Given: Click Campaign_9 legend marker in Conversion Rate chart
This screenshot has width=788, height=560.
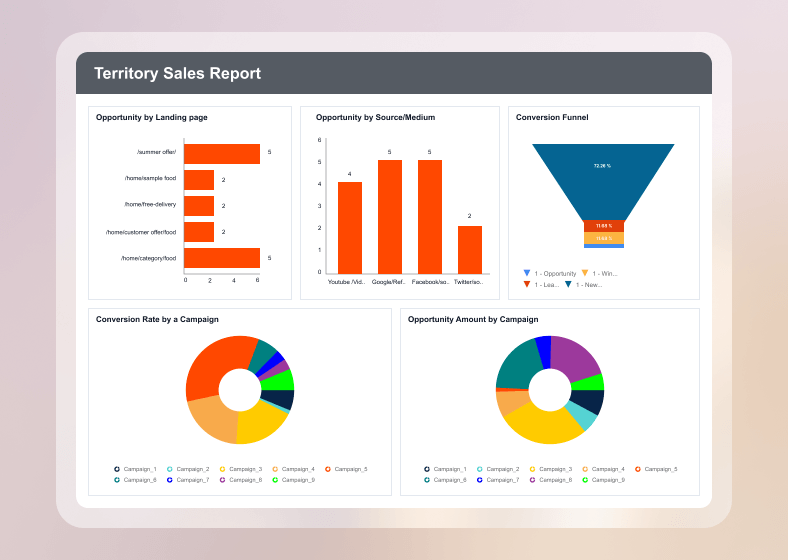Looking at the screenshot, I should point(275,480).
